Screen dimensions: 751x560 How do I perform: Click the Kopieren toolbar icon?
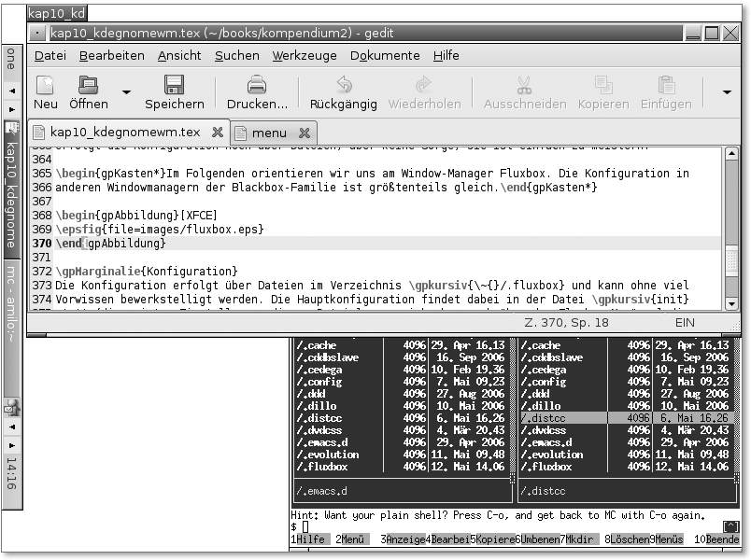[603, 87]
